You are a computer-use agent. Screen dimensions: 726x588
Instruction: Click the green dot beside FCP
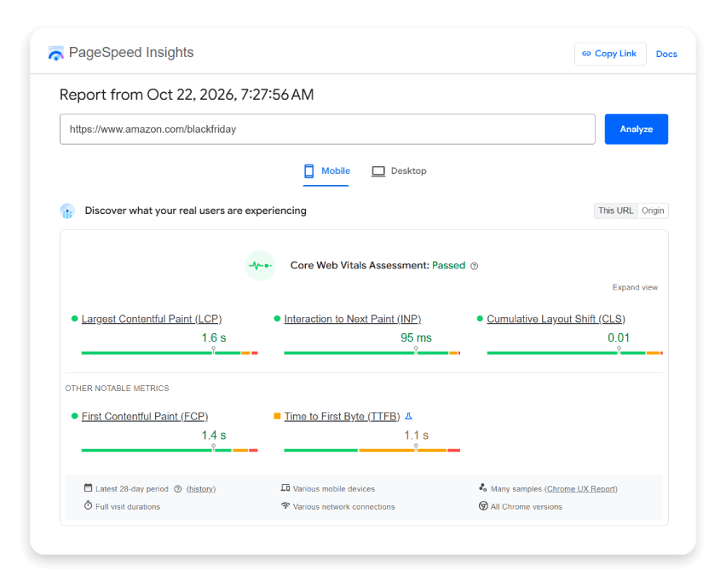coord(74,416)
